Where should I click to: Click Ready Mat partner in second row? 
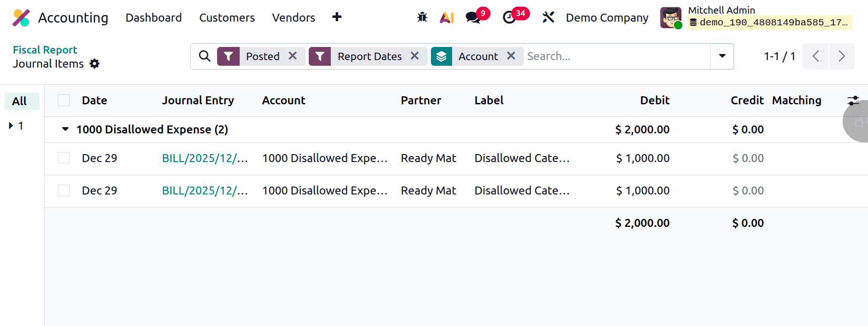428,191
